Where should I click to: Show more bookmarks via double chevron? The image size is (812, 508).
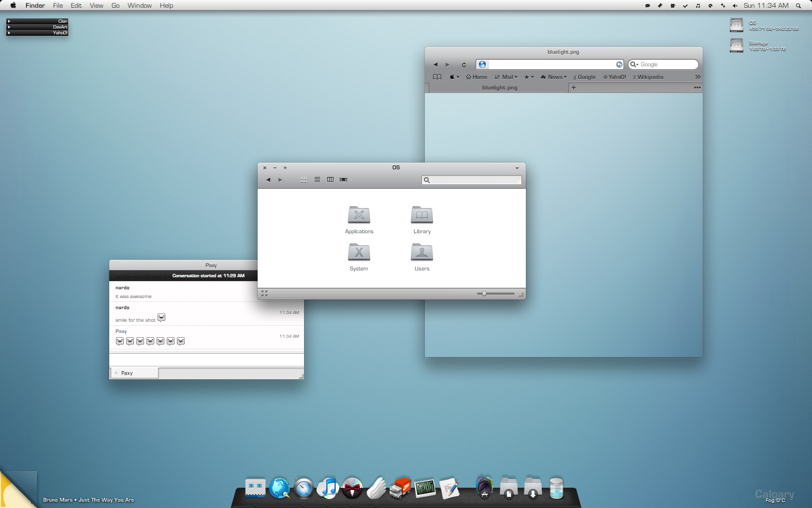click(x=698, y=77)
